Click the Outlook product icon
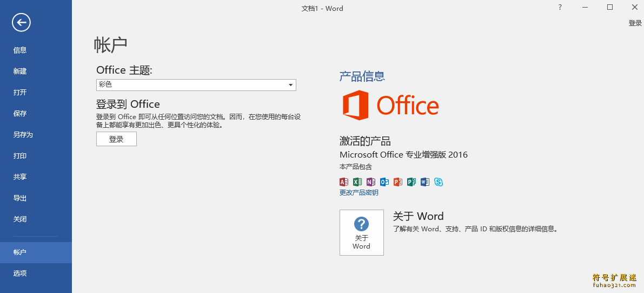 [384, 182]
